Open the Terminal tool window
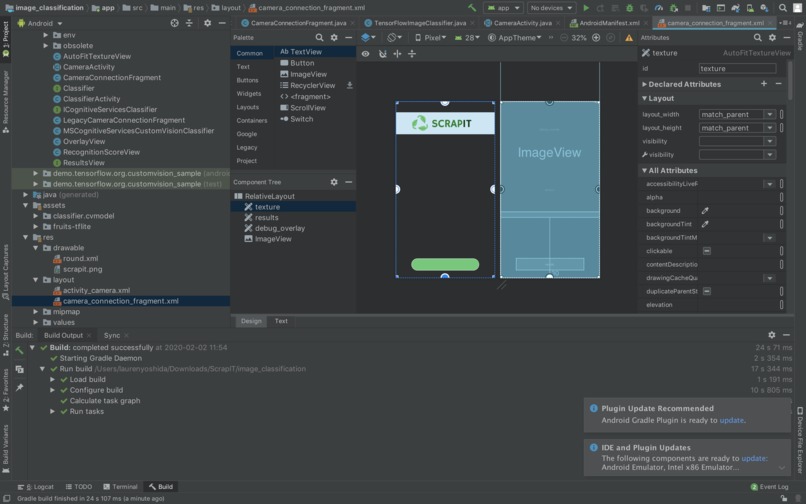This screenshot has height=504, width=806. tap(120, 487)
